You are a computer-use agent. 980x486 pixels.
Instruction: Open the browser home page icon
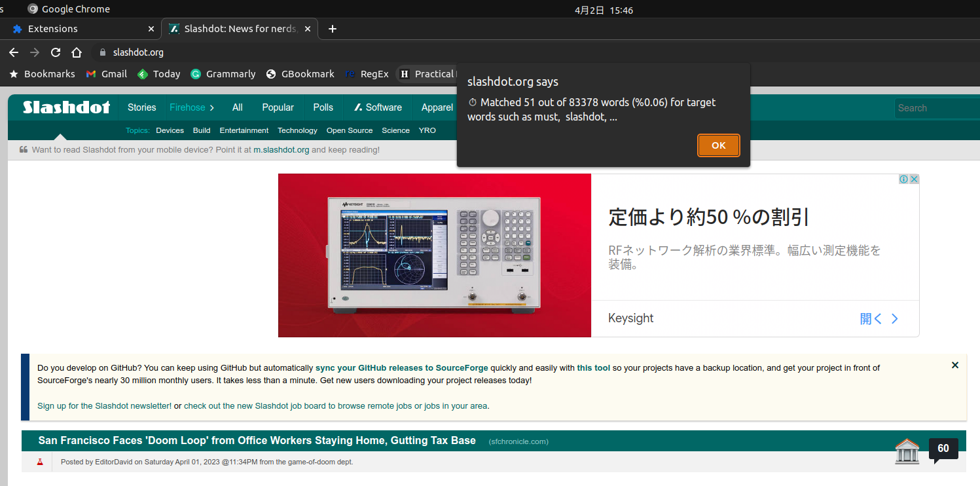[77, 52]
